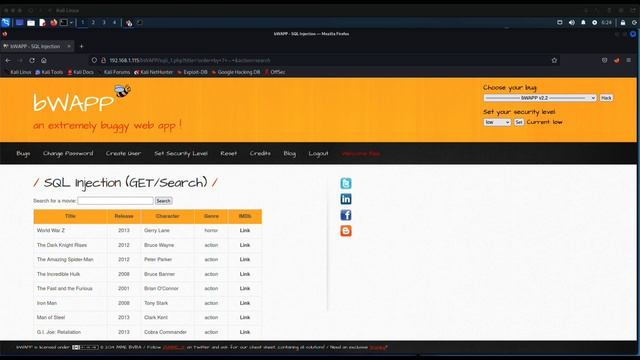Screen dimensions: 640x360
Task: Open the Kali Tools bookmark
Action: click(x=49, y=72)
